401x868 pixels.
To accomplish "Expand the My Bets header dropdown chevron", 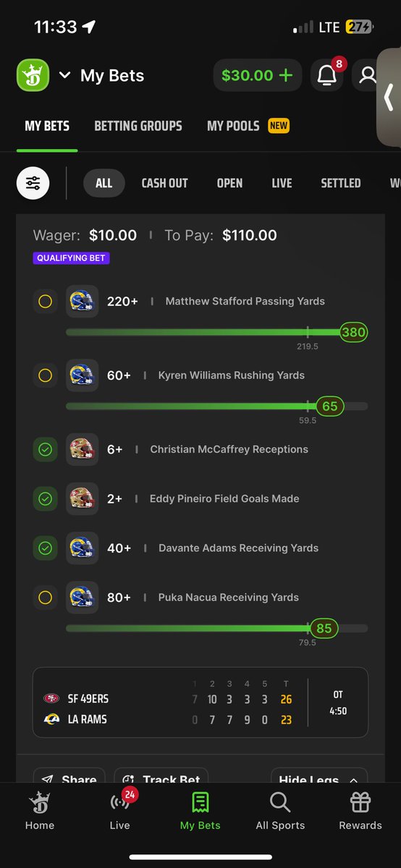I will 64,75.
